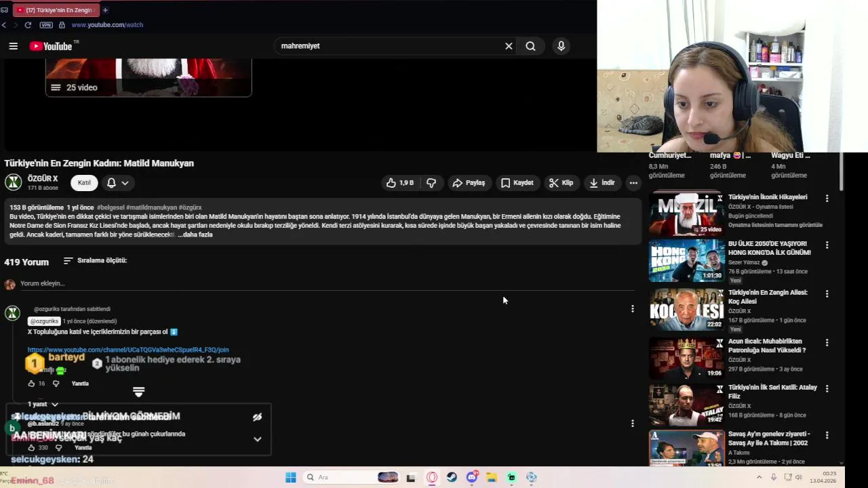Share the video via Paylaş button
This screenshot has width=868, height=488.
click(469, 183)
